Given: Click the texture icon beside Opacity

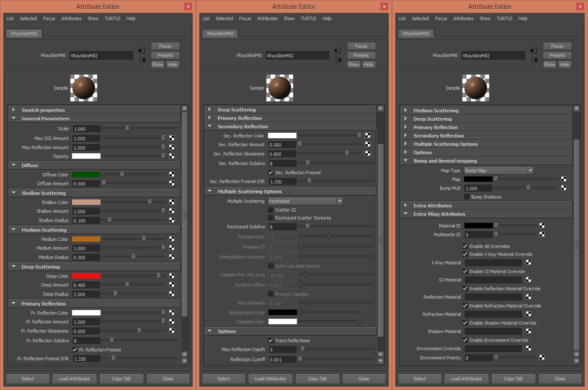Looking at the screenshot, I should 172,156.
